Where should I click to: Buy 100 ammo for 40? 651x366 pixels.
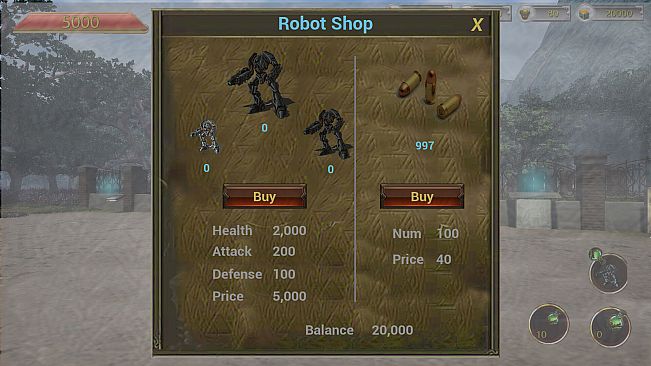(422, 196)
